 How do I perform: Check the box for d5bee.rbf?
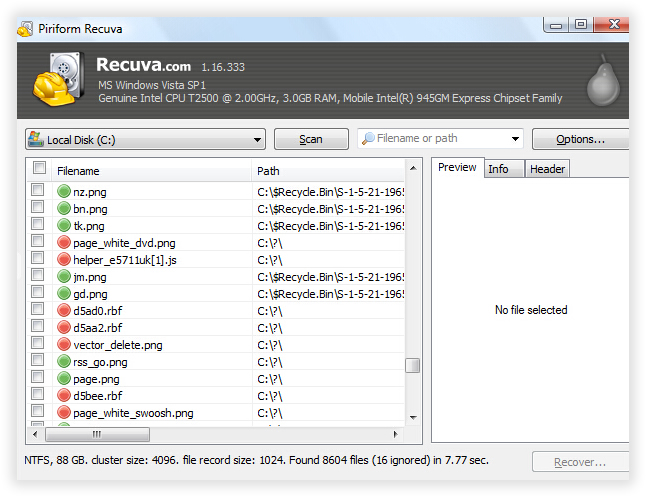(x=37, y=394)
